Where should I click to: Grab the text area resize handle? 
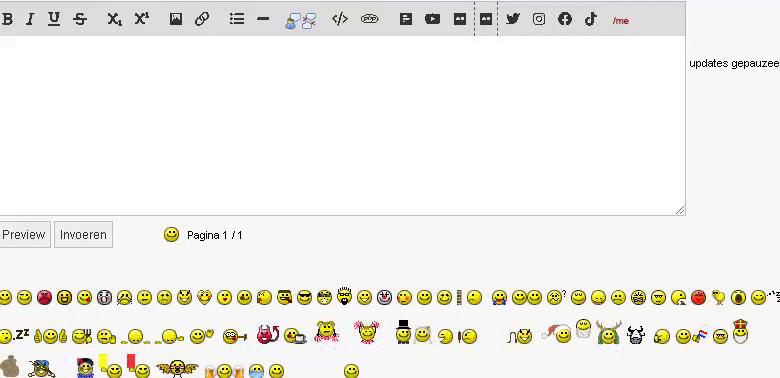[x=680, y=210]
